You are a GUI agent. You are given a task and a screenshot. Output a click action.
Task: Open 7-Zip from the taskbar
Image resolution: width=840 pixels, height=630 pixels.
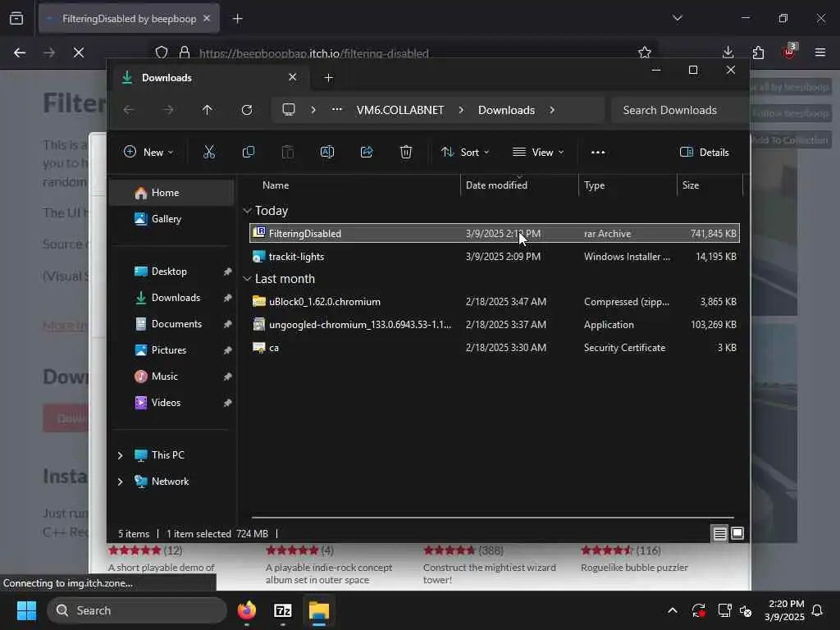coord(283,610)
